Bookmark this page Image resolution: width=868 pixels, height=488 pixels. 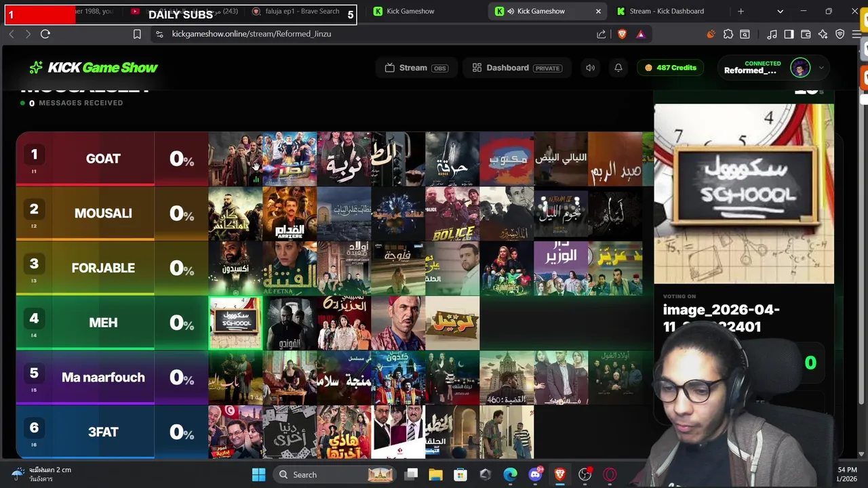pyautogui.click(x=137, y=34)
